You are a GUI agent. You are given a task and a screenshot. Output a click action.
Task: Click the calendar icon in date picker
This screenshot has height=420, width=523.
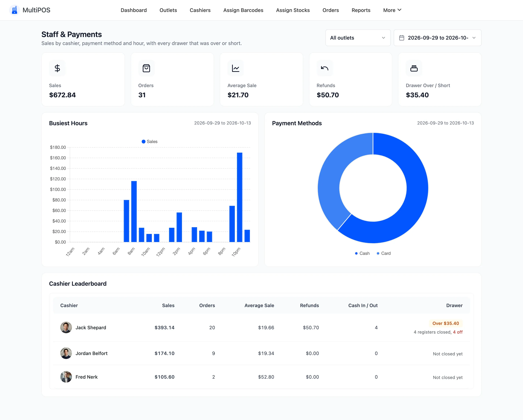point(402,38)
